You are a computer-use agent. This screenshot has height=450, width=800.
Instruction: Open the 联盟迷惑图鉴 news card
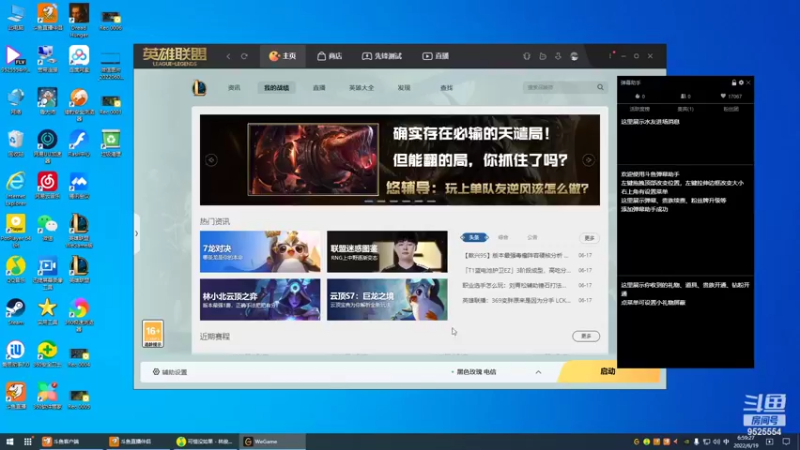(387, 252)
